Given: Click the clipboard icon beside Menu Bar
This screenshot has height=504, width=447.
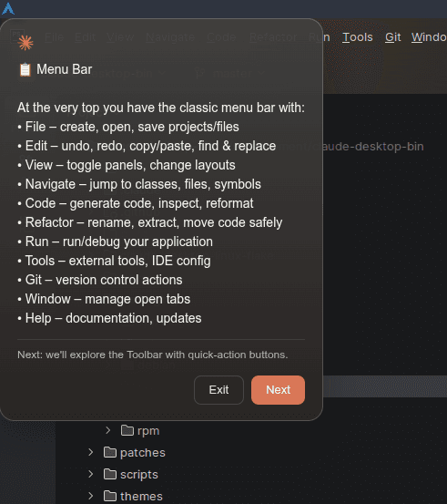Looking at the screenshot, I should pos(25,70).
